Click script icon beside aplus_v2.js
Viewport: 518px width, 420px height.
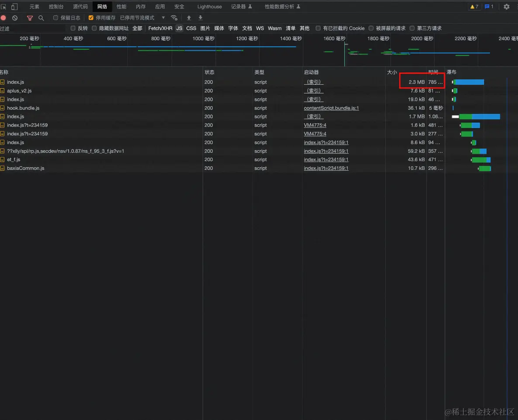pos(2,90)
